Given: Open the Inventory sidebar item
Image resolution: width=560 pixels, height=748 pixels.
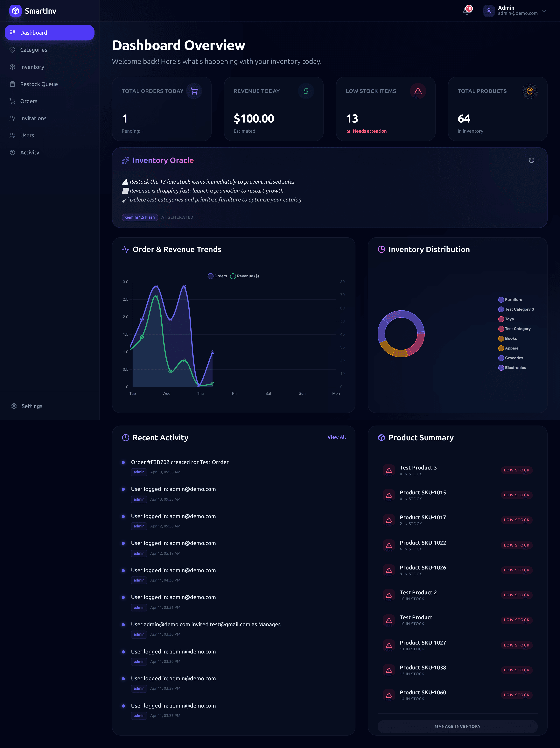Looking at the screenshot, I should click(x=49, y=67).
